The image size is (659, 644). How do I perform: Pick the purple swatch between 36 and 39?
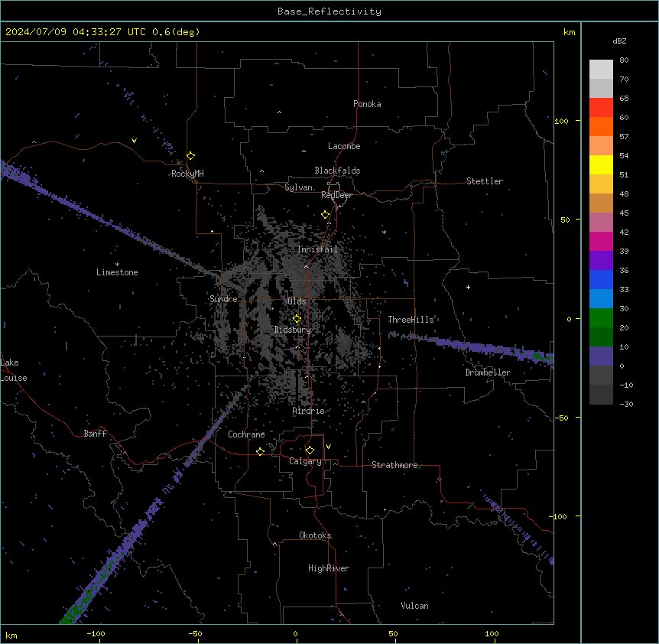click(601, 260)
